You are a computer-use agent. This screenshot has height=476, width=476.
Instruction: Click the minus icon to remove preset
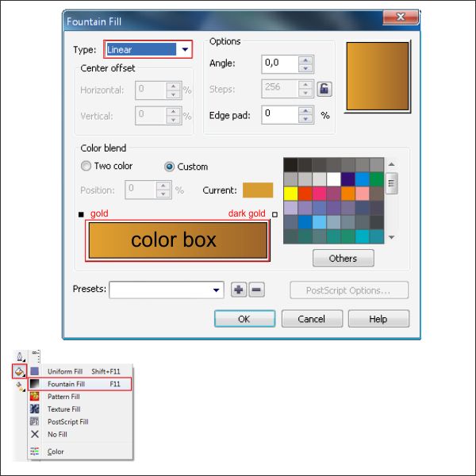pyautogui.click(x=256, y=290)
